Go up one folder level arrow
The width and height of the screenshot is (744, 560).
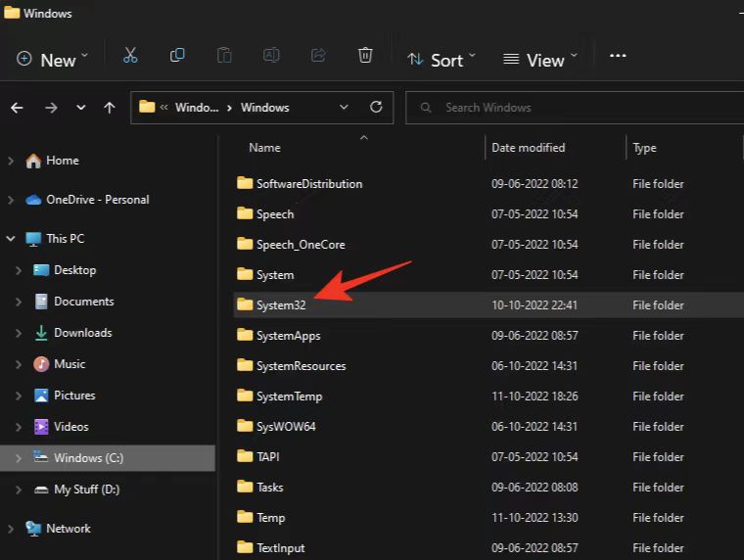pyautogui.click(x=109, y=109)
